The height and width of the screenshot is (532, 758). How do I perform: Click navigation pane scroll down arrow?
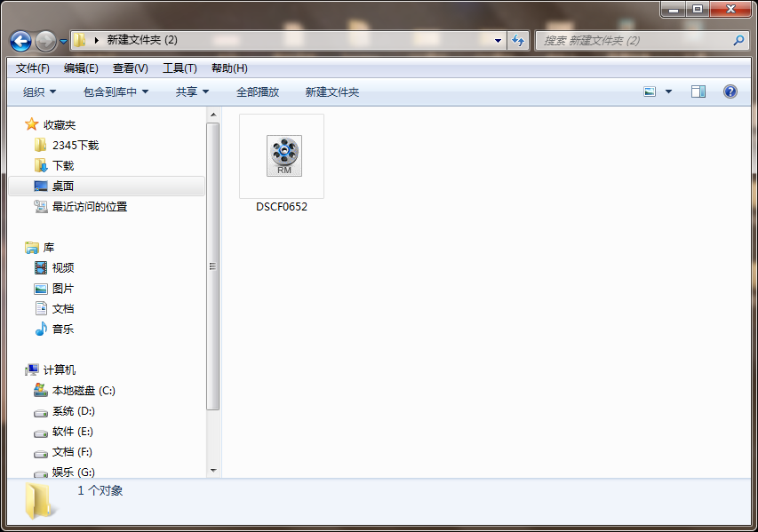pos(213,470)
